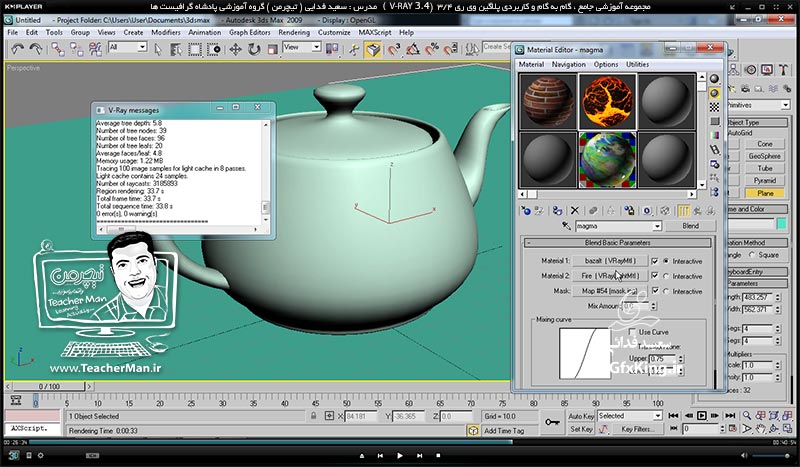Toggle the Percent Snap icon

(432, 49)
